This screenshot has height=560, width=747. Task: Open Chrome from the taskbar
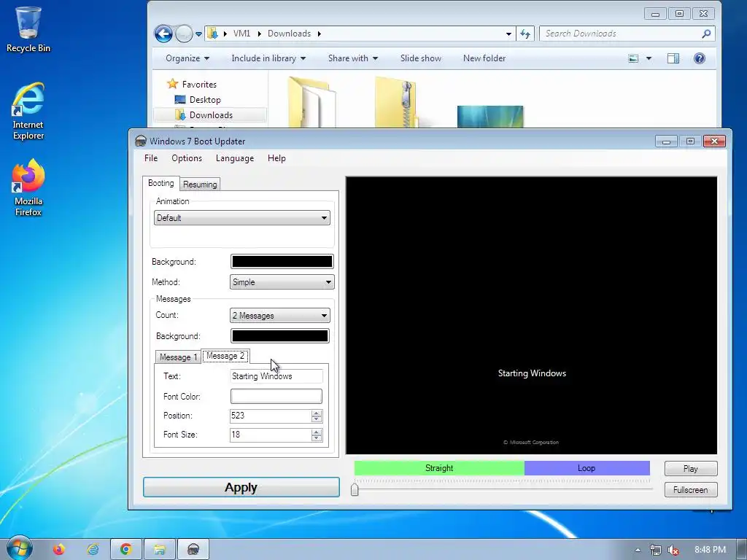click(x=125, y=550)
